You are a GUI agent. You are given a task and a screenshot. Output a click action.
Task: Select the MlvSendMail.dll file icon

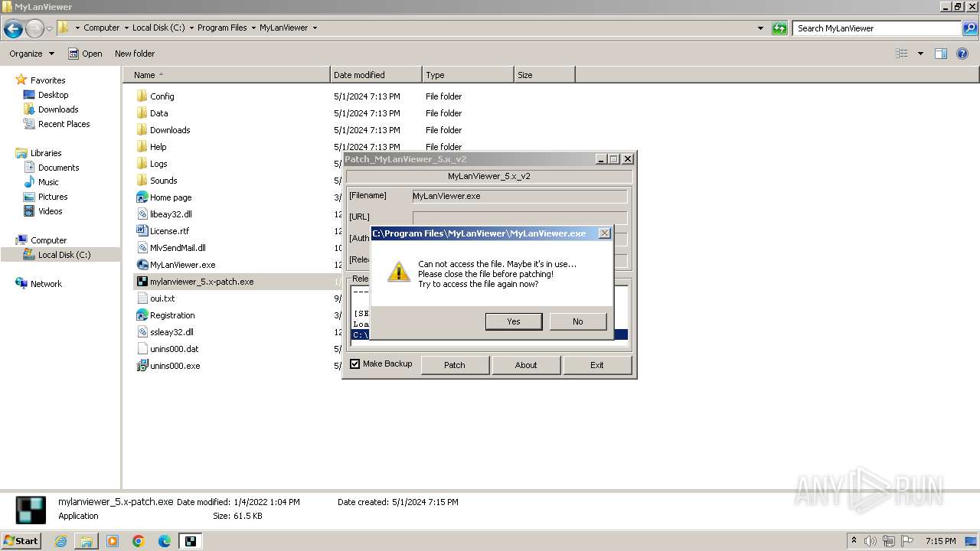(142, 248)
